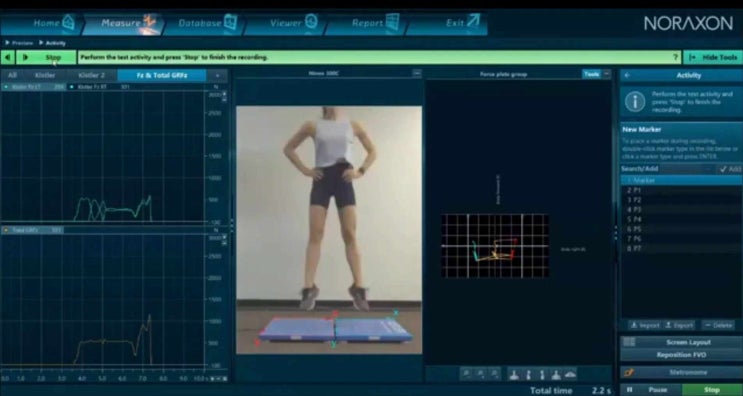This screenshot has width=743, height=396.
Task: Click the third zoom magnifier icon
Action: coord(494,374)
